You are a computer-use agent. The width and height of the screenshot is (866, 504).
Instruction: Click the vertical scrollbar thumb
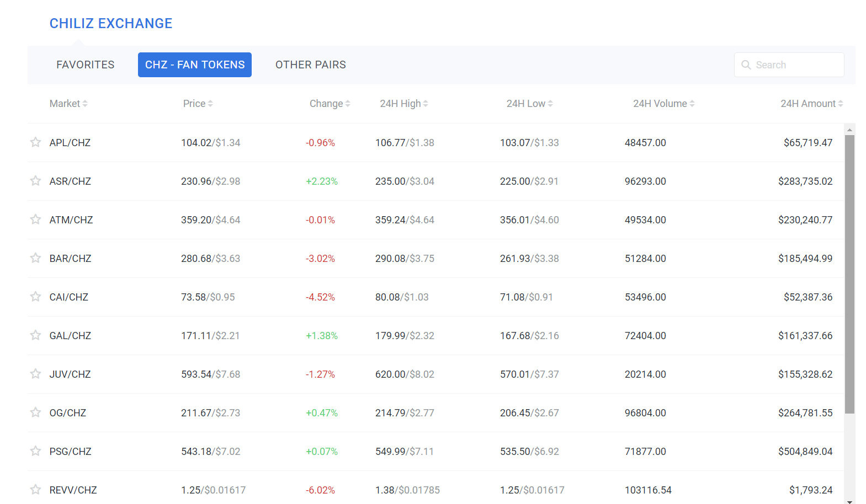pos(850,274)
